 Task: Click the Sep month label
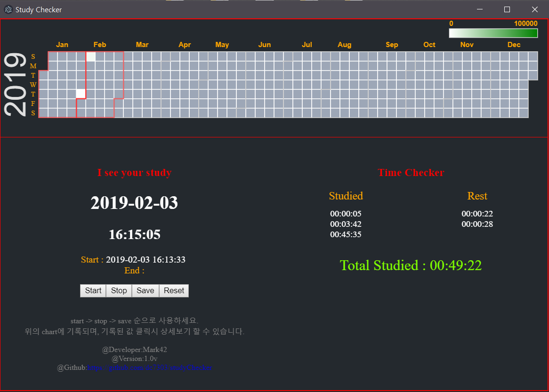[392, 44]
